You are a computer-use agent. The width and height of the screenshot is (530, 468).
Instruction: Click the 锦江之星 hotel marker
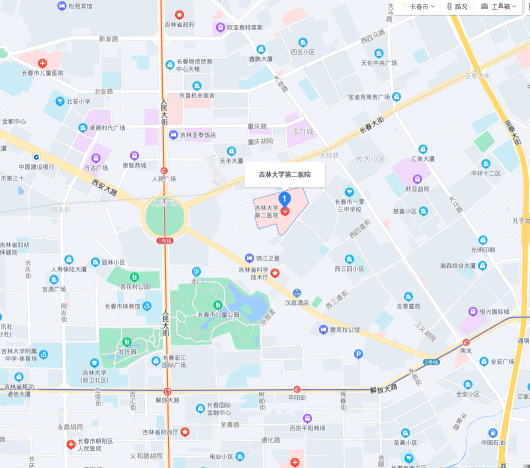[x=249, y=258]
